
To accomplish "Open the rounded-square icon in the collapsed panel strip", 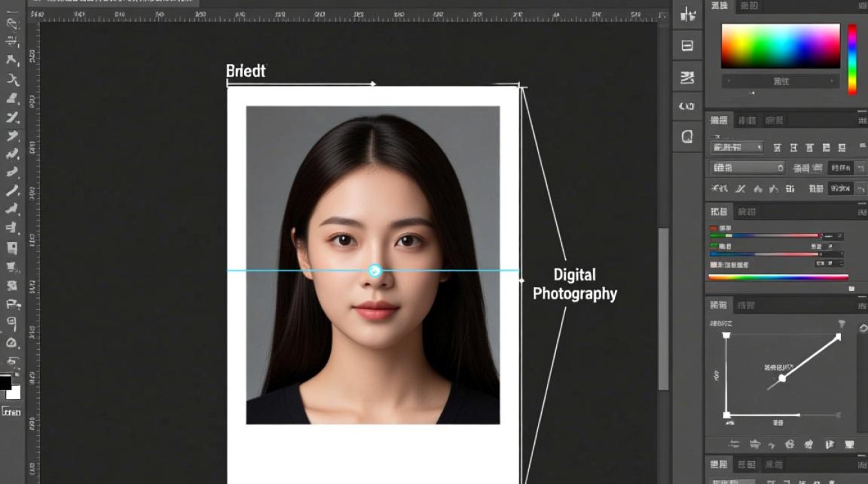I will pos(687,136).
